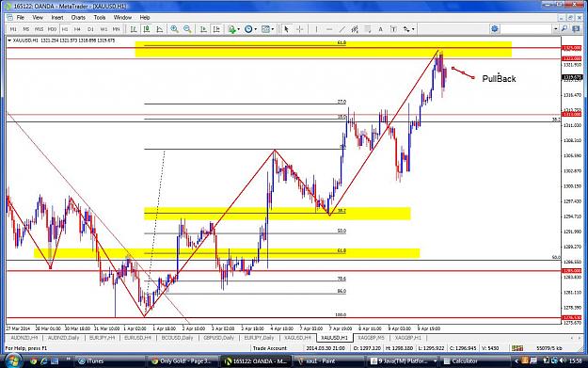Select the M30 timeframe button

tap(52, 29)
